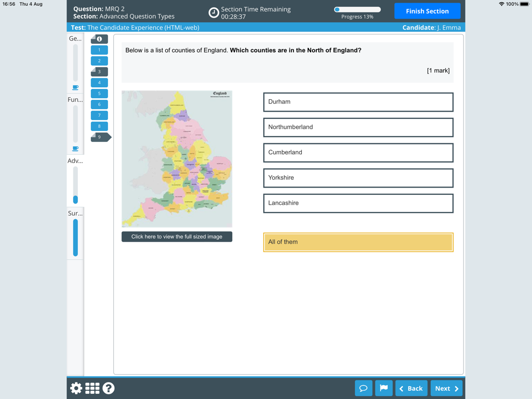Viewport: 532px width, 399px height.
Task: Open the settings gear icon
Action: pos(76,388)
